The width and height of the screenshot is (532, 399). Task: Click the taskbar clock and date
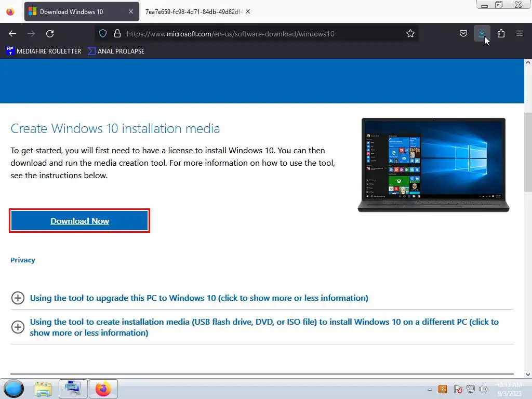pos(509,389)
